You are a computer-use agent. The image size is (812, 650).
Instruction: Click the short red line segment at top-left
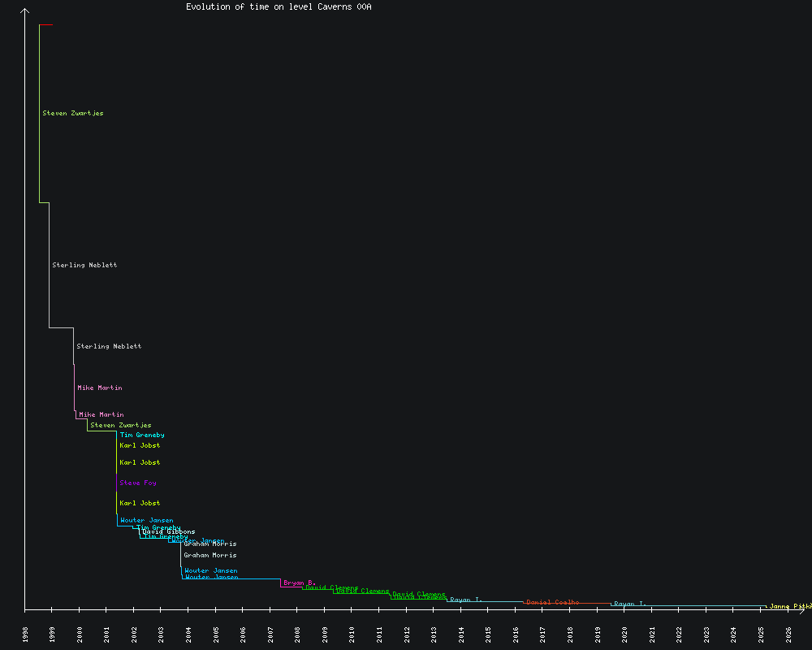46,25
